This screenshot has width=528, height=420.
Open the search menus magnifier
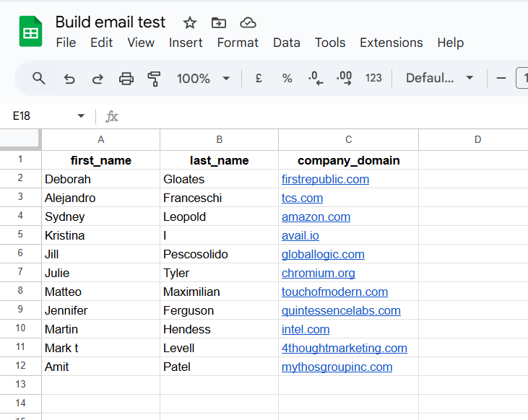[x=39, y=78]
